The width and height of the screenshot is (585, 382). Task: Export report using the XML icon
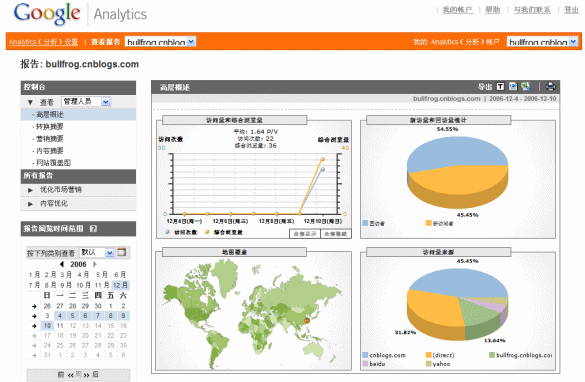(513, 87)
